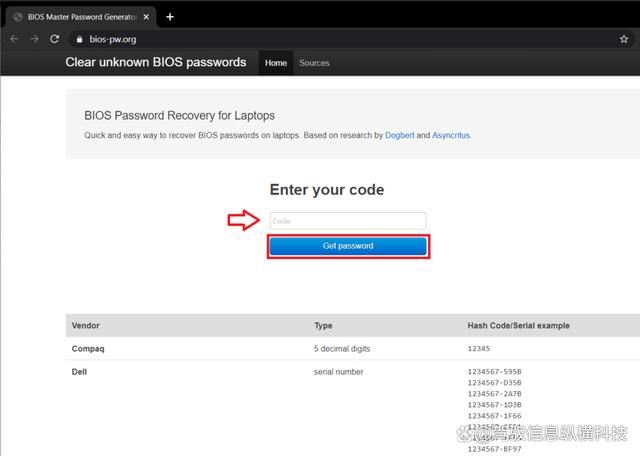Open the Home navigation item
640x456 pixels.
point(276,63)
